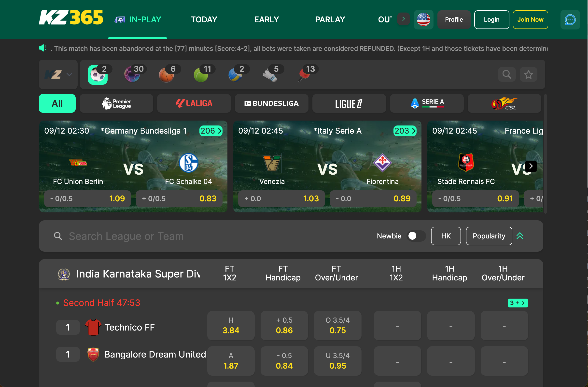
Task: Switch to the PARLAY tab
Action: point(330,19)
